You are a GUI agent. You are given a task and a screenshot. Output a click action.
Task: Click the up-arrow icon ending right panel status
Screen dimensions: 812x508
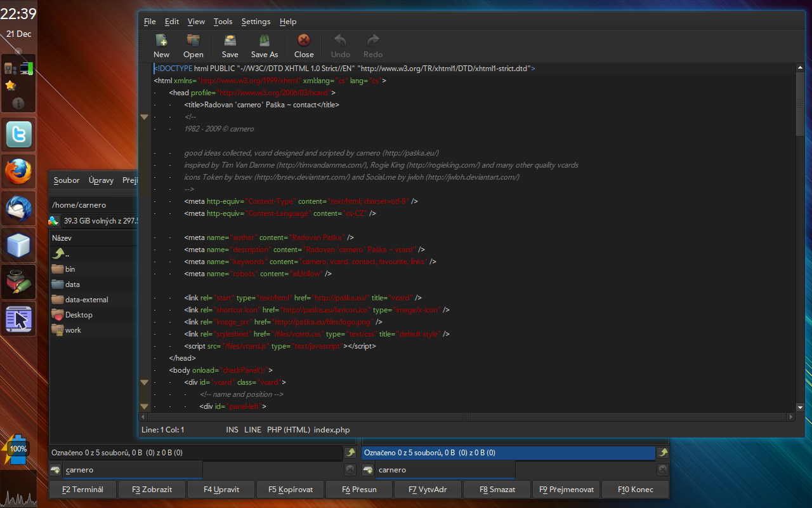(663, 453)
